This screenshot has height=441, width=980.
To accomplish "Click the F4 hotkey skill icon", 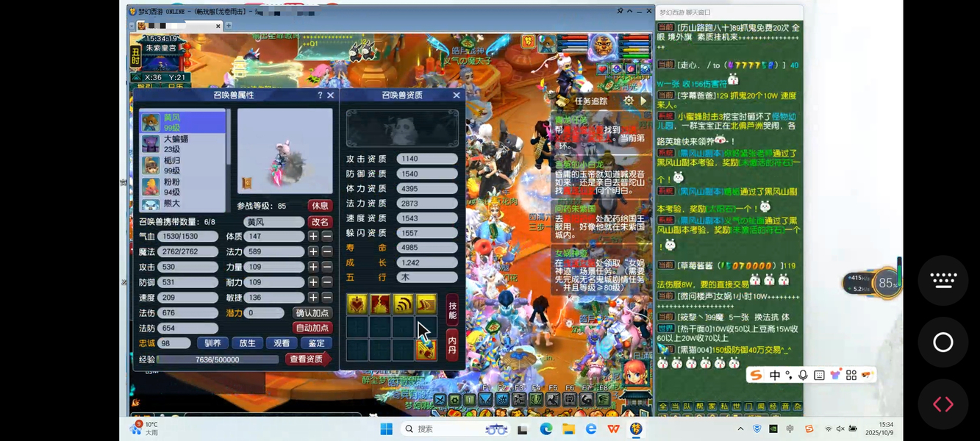I will [536, 400].
